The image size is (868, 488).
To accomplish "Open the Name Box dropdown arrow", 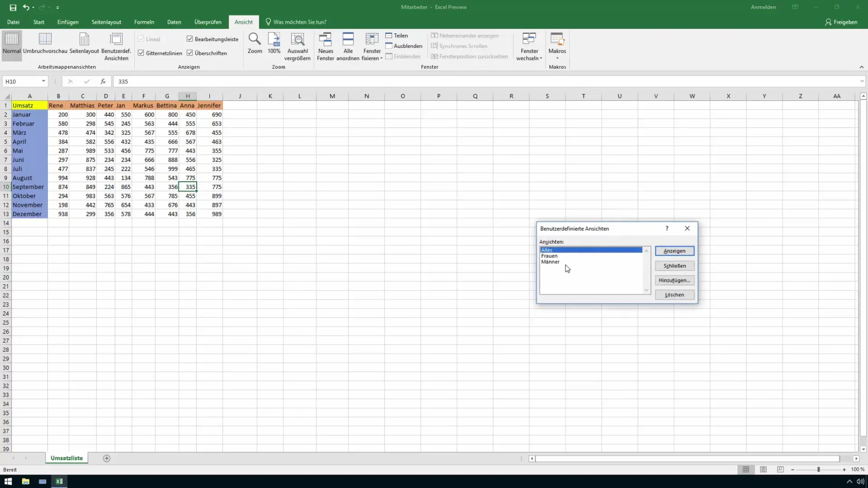I will pos(43,81).
